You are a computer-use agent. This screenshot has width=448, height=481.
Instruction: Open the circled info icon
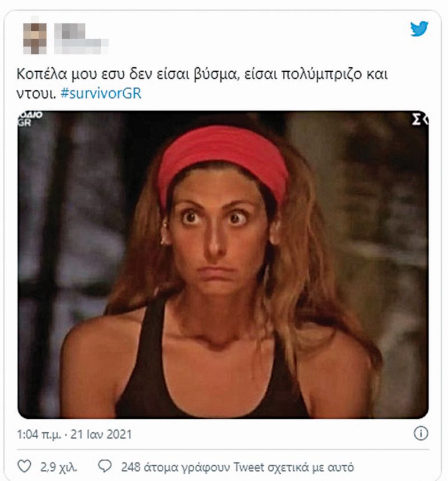[421, 433]
